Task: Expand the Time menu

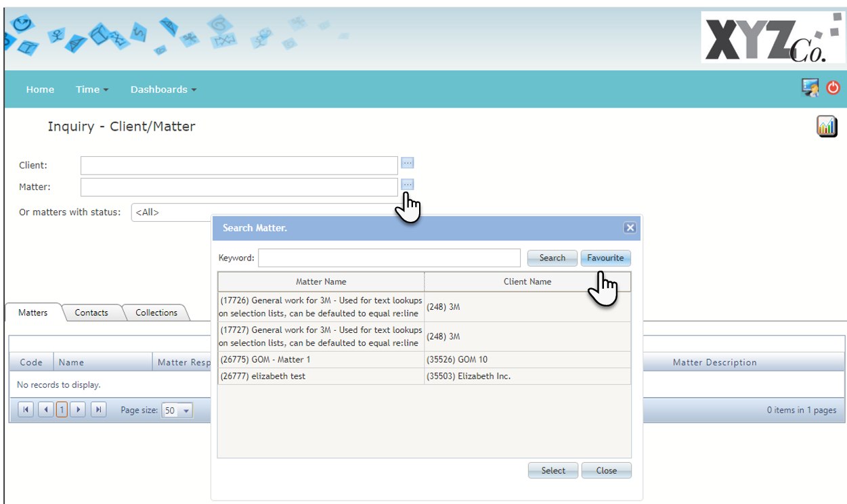Action: [92, 89]
